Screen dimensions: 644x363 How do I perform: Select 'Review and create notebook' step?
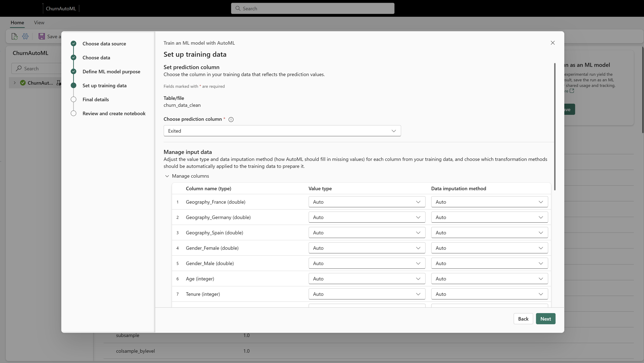[114, 113]
